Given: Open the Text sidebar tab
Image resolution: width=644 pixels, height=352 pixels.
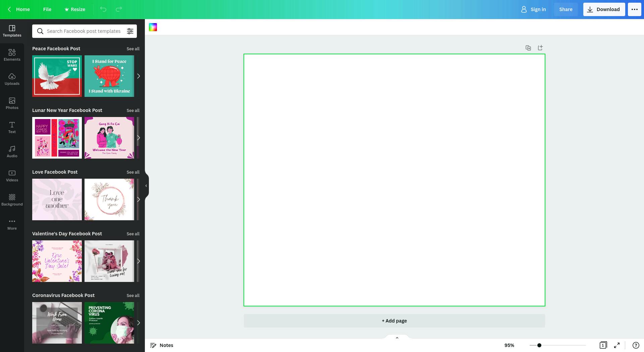Looking at the screenshot, I should point(12,127).
